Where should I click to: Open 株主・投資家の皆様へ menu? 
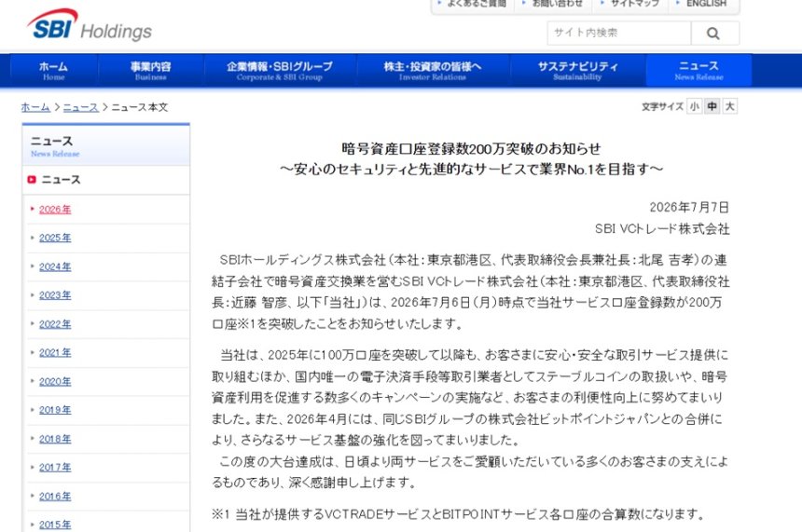[433, 71]
